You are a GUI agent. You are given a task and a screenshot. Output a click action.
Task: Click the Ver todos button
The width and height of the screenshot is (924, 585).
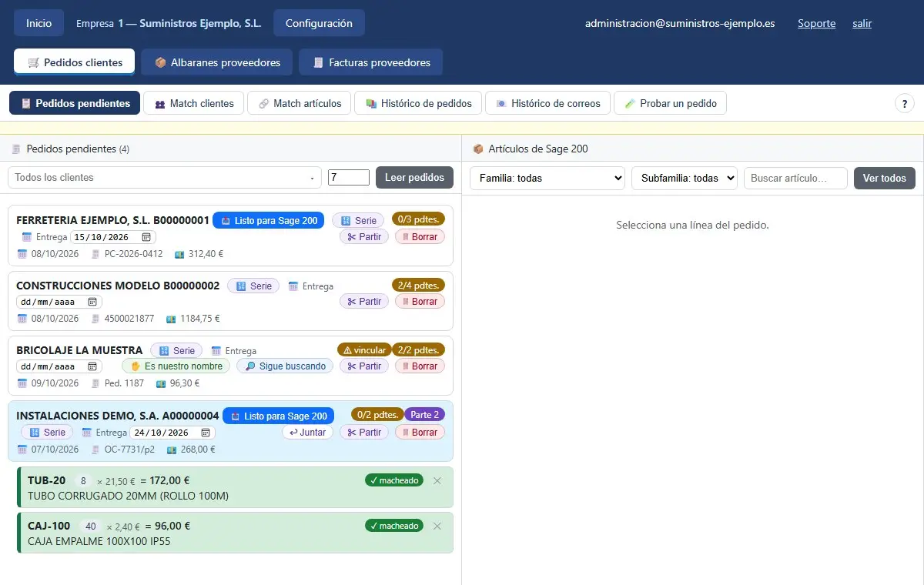pyautogui.click(x=884, y=178)
